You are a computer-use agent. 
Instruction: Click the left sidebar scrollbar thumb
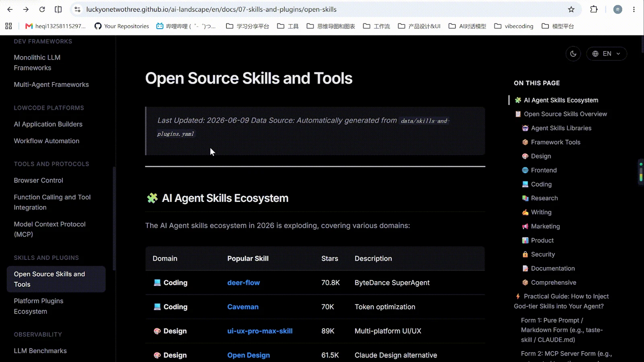coord(114,218)
